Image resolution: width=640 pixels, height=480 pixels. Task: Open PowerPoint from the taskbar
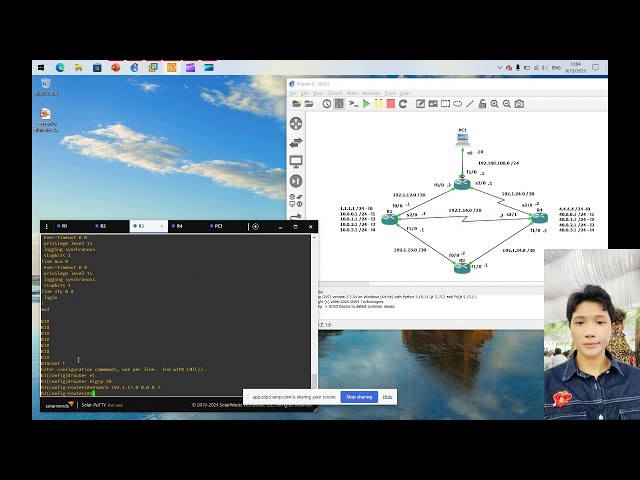[116, 68]
